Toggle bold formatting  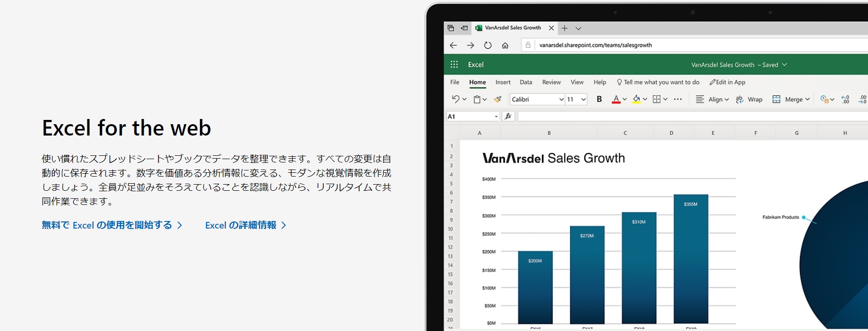click(599, 99)
